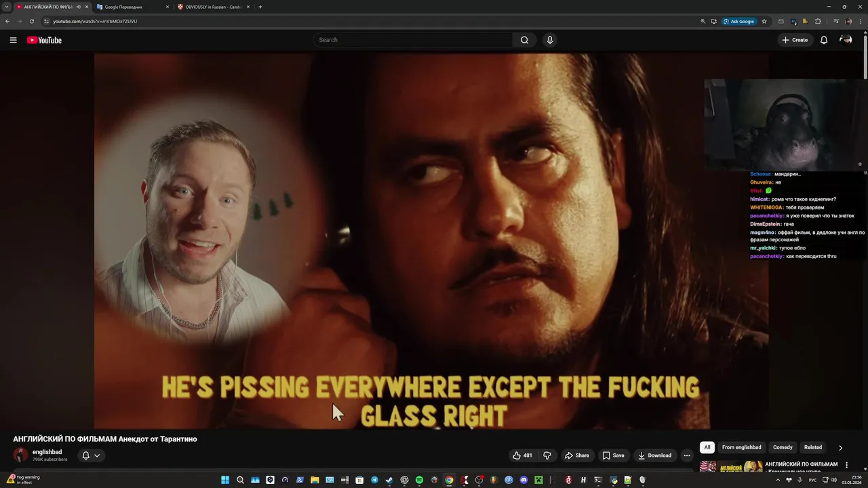The width and height of the screenshot is (868, 488).
Task: Open the YouTube account avatar menu
Action: pos(846,40)
